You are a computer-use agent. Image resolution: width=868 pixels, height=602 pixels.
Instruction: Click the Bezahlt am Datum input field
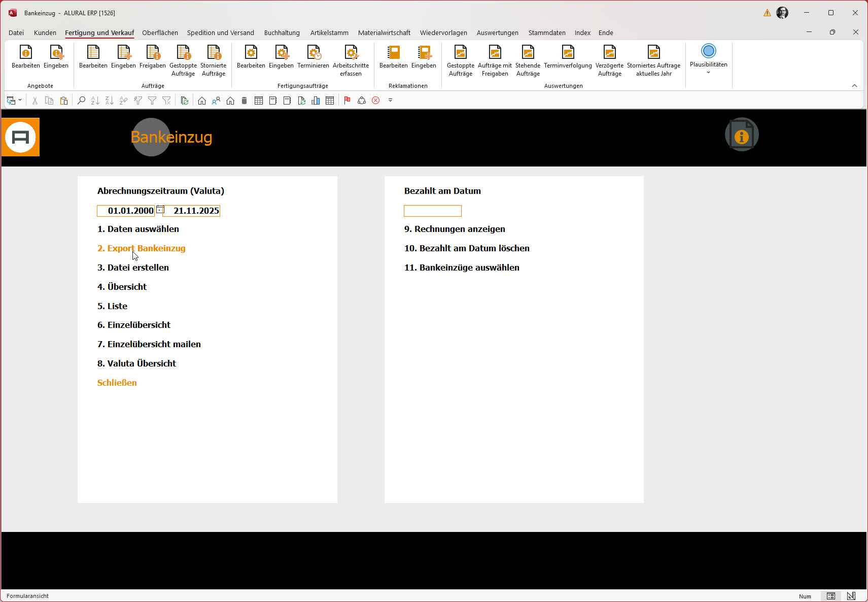[x=432, y=211]
